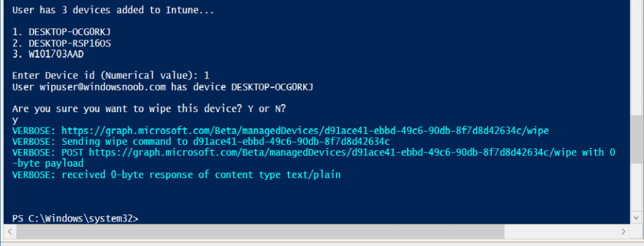Click the '-byte payload' wrapped line
Screen dimensions: 644x246
click(x=48, y=164)
